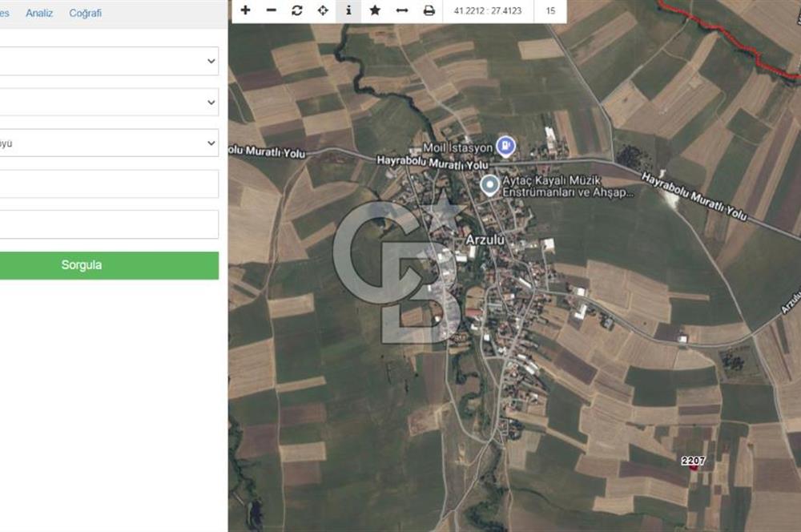Screen dimensions: 801x532
Task: Click the zoom level value 15
Action: (550, 10)
